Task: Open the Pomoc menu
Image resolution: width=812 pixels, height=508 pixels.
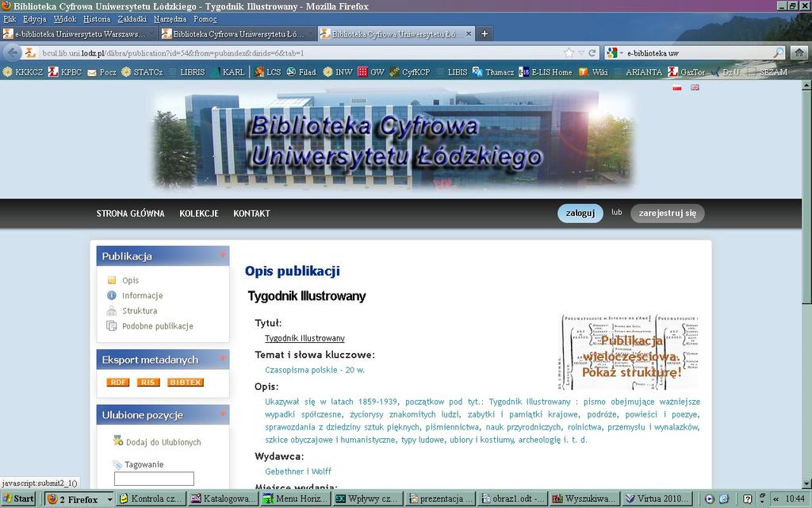Action: [205, 19]
